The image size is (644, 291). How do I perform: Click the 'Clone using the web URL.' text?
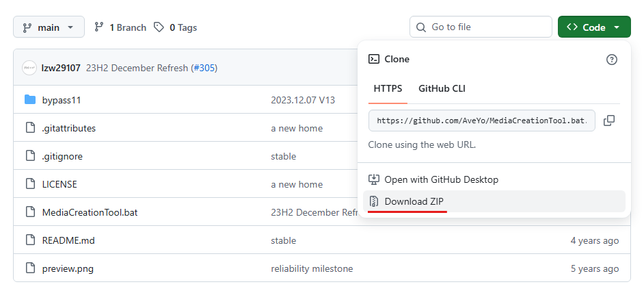422,145
